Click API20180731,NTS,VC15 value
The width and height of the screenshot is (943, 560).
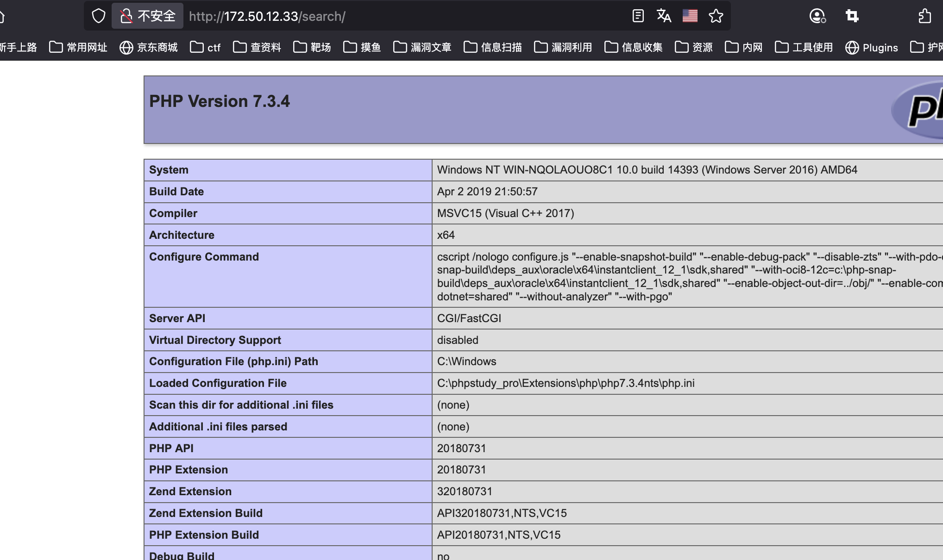click(x=499, y=535)
